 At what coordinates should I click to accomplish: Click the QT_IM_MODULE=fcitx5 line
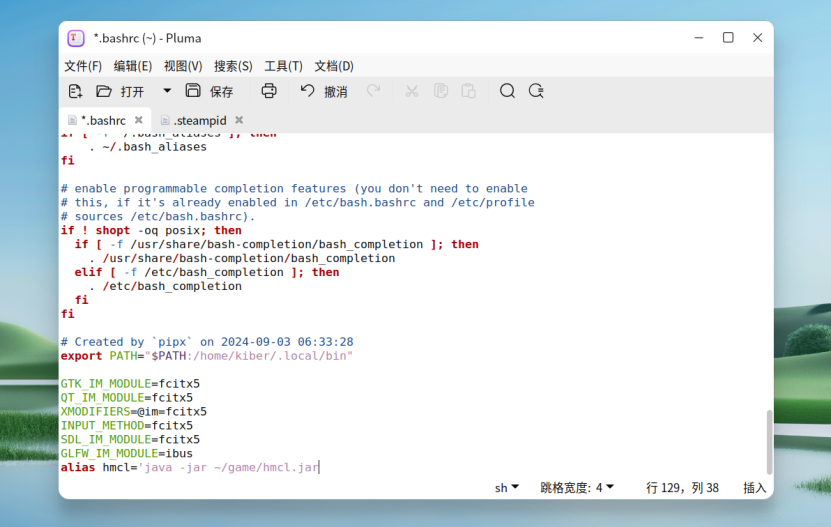tap(127, 398)
